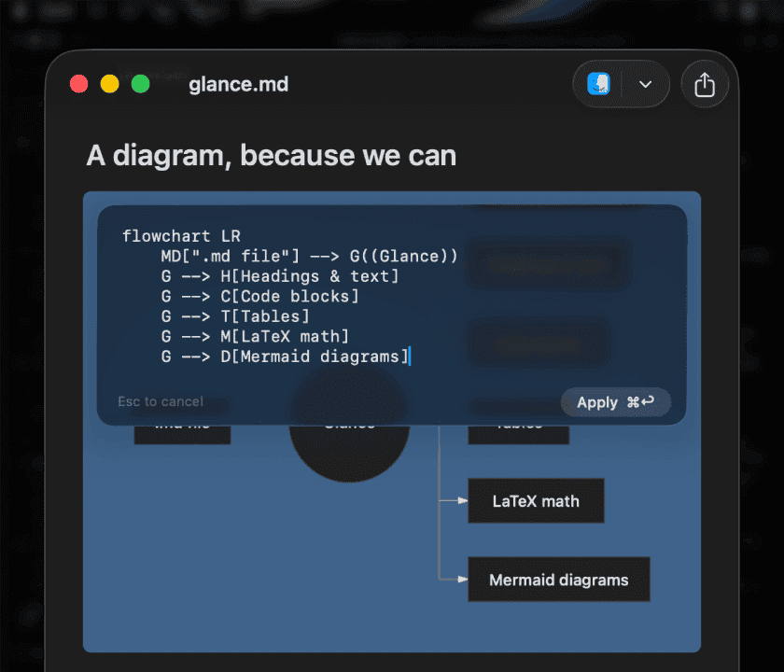Viewport: 784px width, 672px height.
Task: Minimize window with the yellow button
Action: (109, 84)
